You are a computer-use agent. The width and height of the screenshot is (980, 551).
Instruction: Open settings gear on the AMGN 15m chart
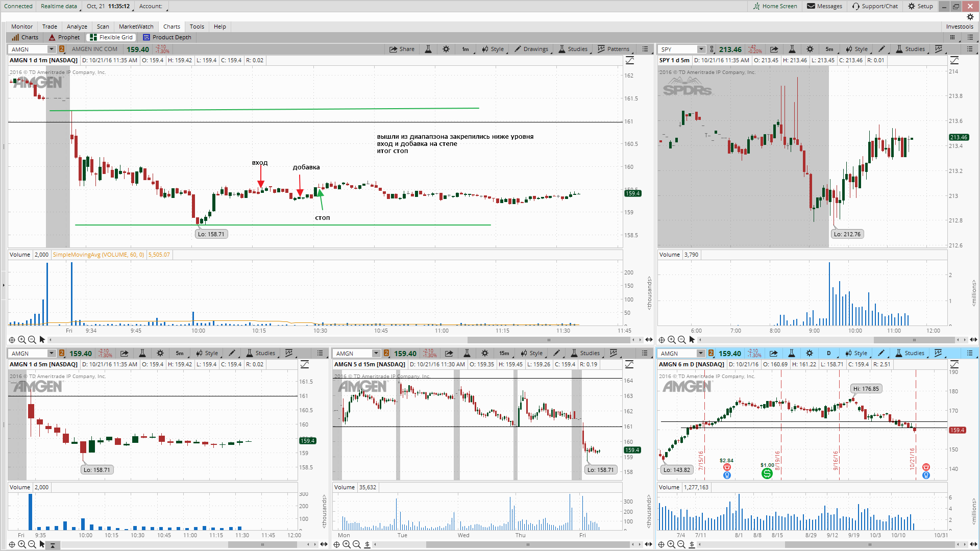(485, 354)
